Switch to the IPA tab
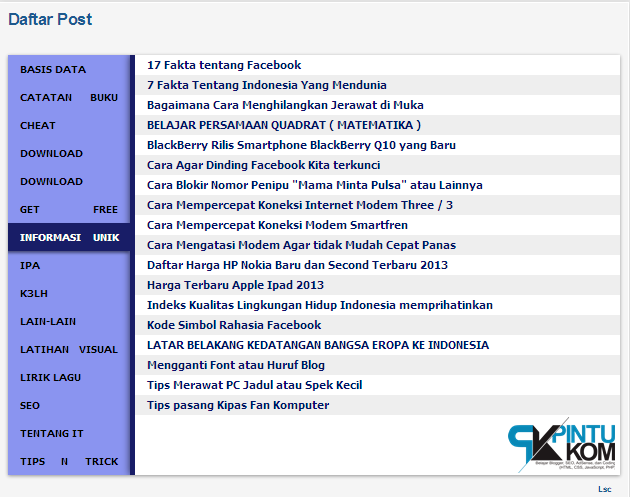Screen dimensions: 630x497 pyautogui.click(x=69, y=266)
